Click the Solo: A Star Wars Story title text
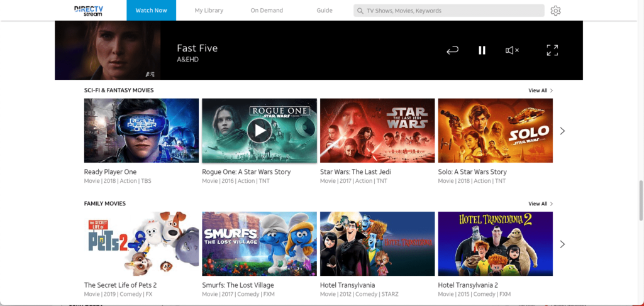Screen dimensions: 644x306 click(472, 172)
